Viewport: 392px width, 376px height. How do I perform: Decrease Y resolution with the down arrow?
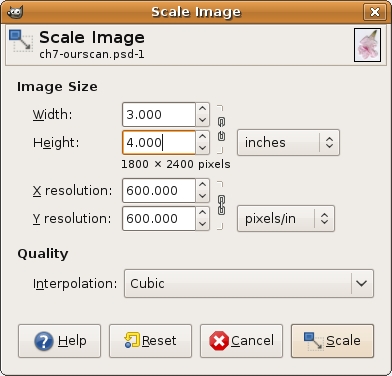(x=202, y=224)
